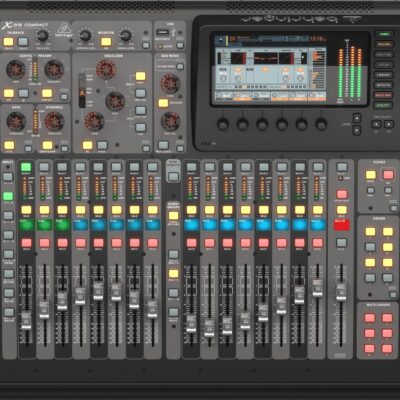Open the ROUTING screen button

coord(384,54)
